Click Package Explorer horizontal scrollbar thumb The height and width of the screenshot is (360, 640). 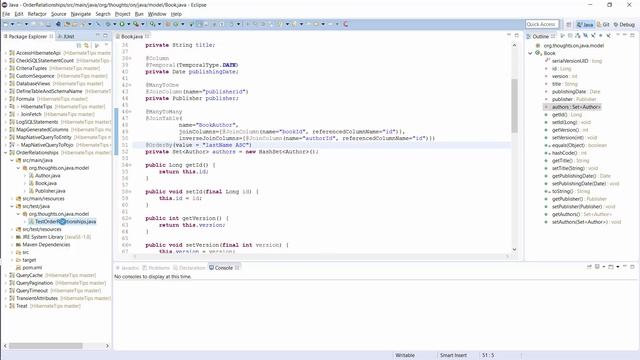(46, 346)
